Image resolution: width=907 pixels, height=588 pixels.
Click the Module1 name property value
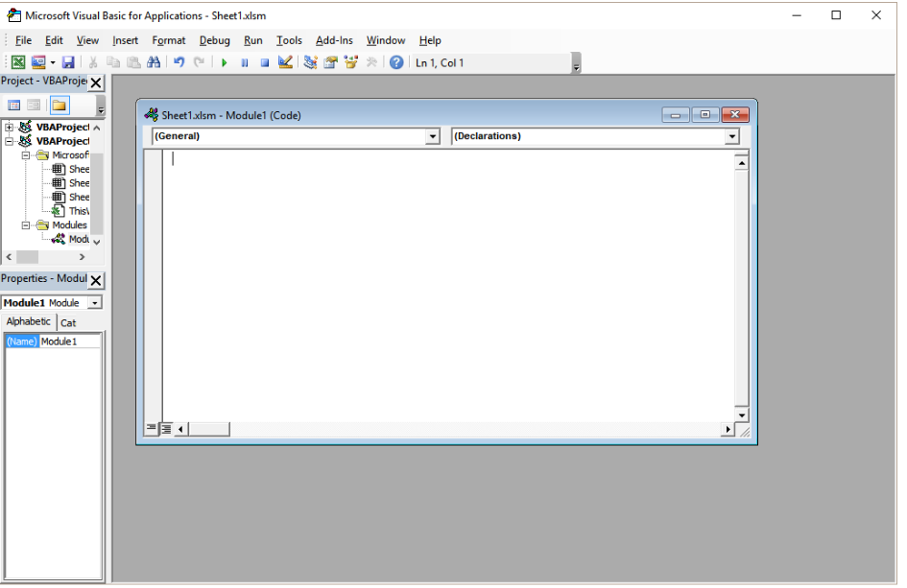pos(70,341)
